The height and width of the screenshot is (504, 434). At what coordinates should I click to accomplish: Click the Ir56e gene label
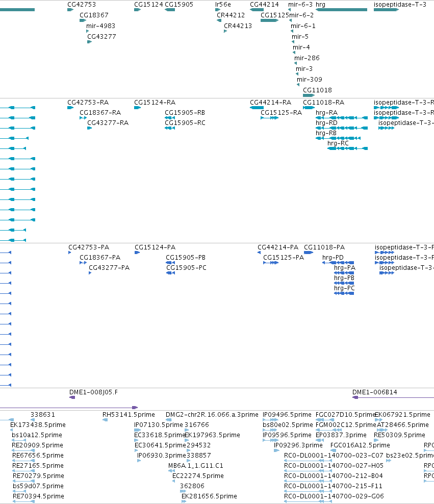pos(223,5)
